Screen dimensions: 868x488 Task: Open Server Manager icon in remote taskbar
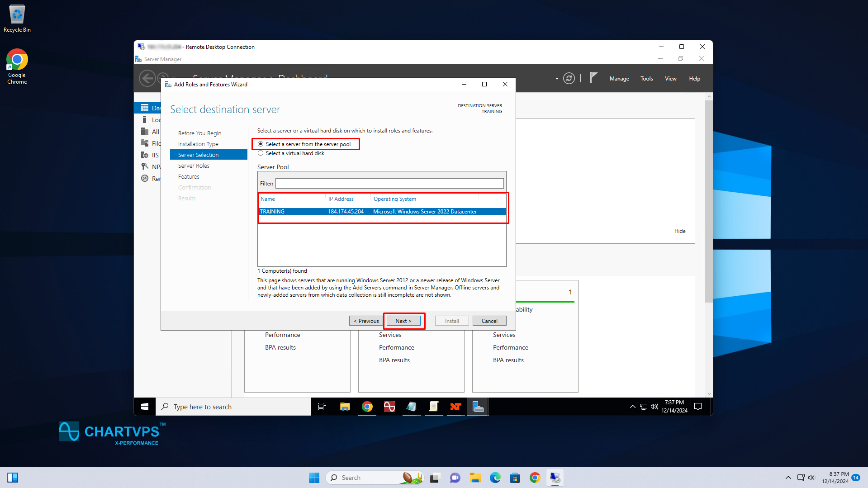[478, 407]
